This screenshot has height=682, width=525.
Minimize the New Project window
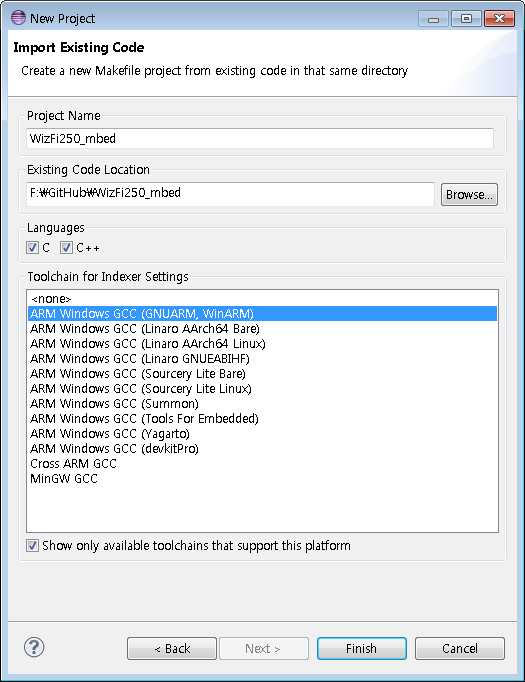433,19
